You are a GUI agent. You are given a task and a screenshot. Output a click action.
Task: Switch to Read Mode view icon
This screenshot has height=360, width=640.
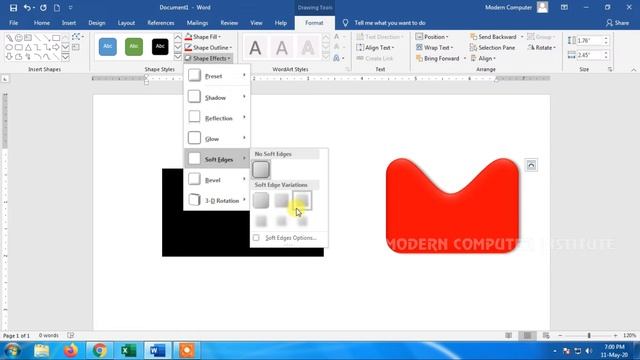509,335
